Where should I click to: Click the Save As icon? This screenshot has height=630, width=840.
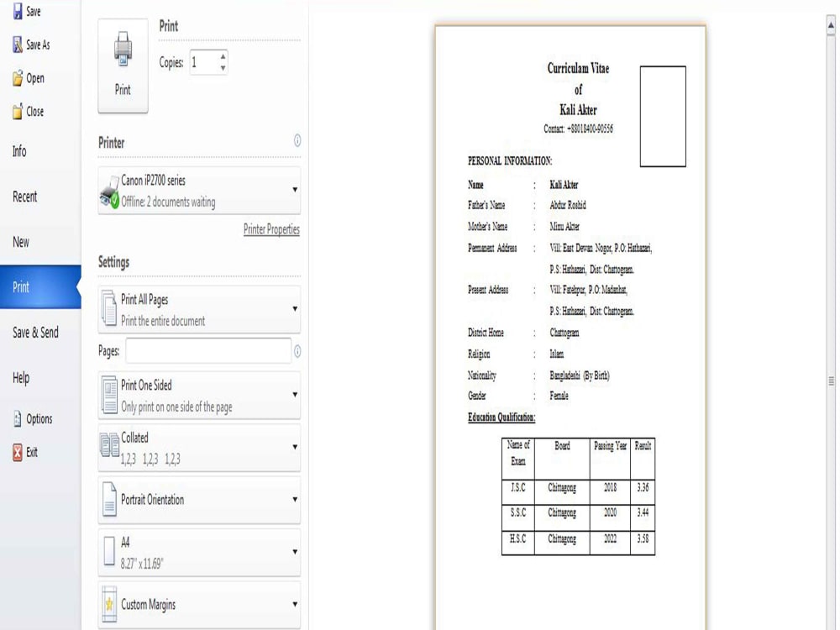point(18,45)
